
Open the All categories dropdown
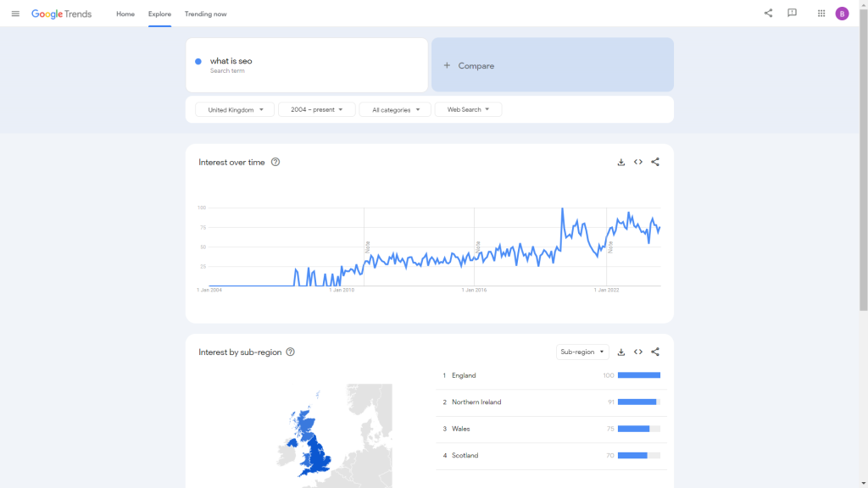pos(394,109)
